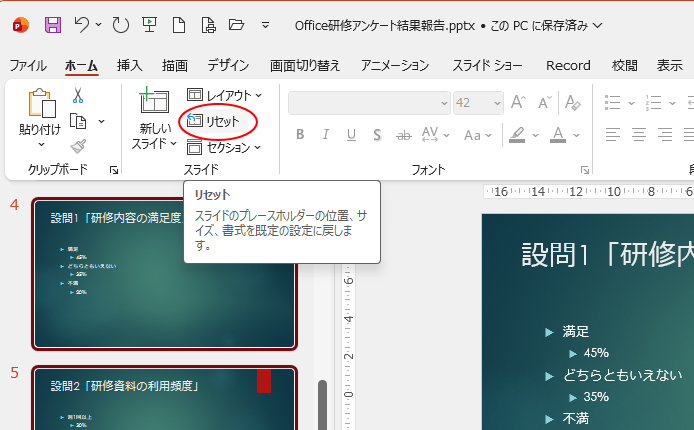The image size is (694, 430).
Task: Click the Open folder icon
Action: 236,25
